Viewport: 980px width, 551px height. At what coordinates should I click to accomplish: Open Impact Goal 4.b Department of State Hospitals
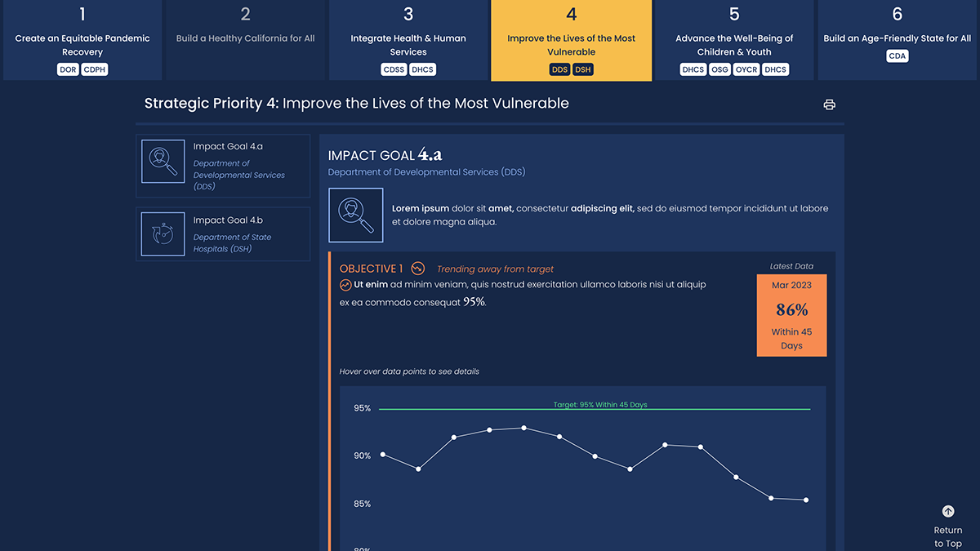pos(223,234)
